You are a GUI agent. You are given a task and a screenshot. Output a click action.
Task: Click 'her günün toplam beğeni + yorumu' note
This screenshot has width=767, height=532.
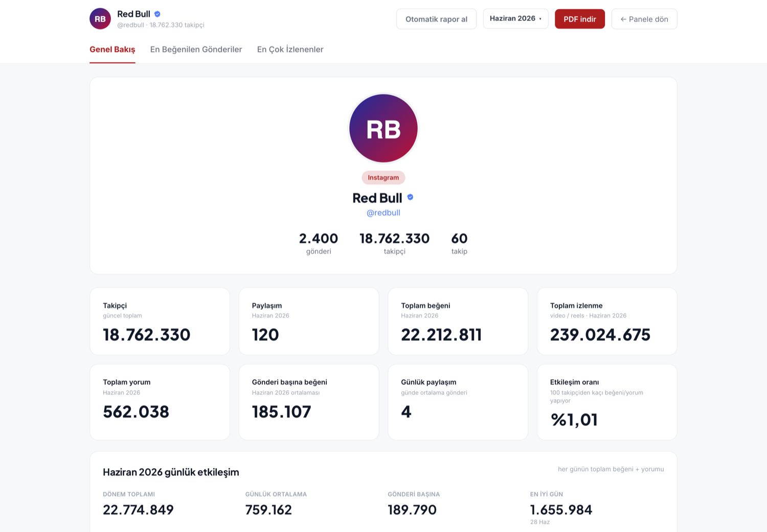[611, 469]
